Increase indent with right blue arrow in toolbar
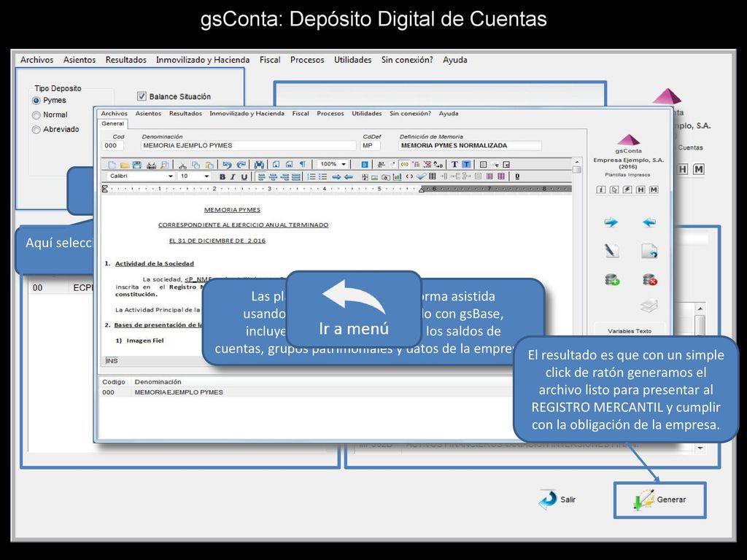This screenshot has width=747, height=560. pyautogui.click(x=336, y=176)
